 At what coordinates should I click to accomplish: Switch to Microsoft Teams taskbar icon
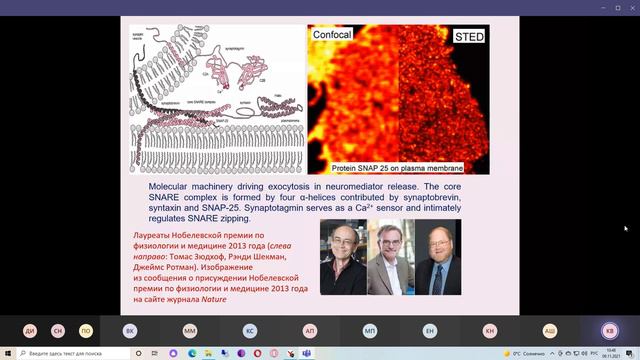(307, 353)
